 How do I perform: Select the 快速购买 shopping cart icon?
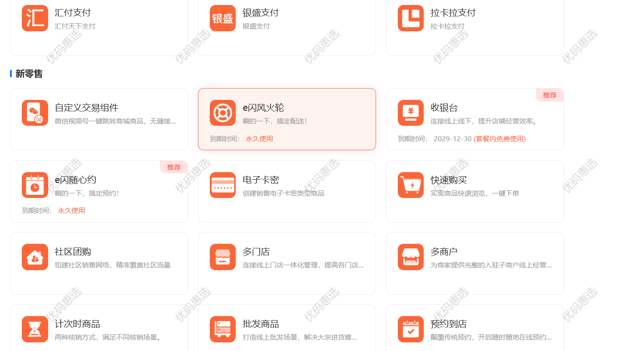click(x=411, y=185)
